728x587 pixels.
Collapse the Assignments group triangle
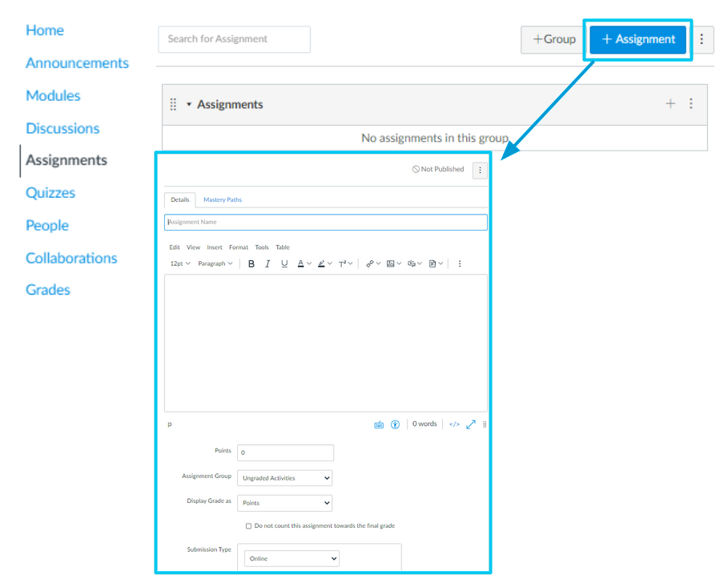[189, 104]
